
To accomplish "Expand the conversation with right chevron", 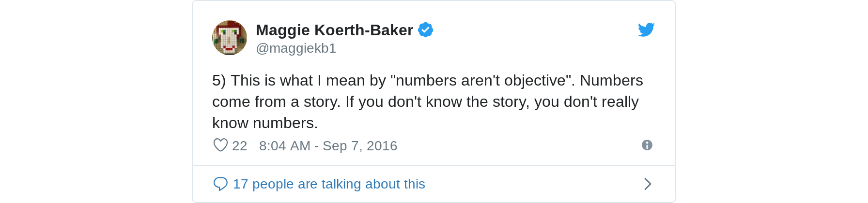I will point(648,184).
